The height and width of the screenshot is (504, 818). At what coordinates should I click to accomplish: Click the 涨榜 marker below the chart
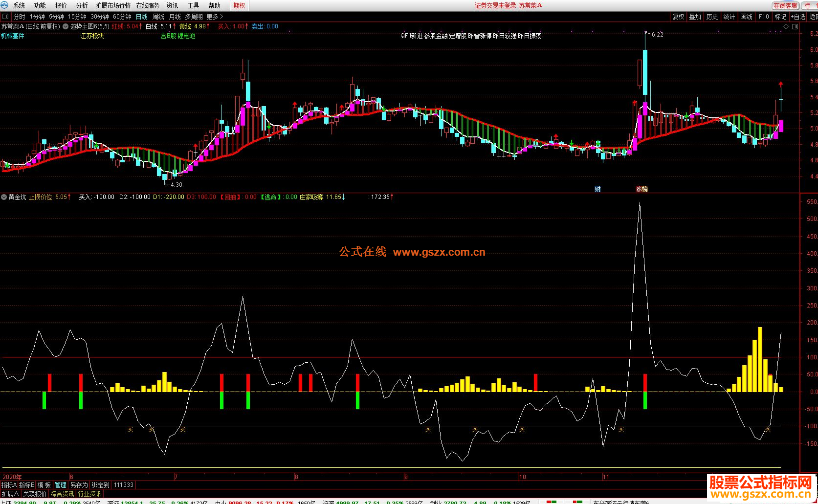click(642, 189)
